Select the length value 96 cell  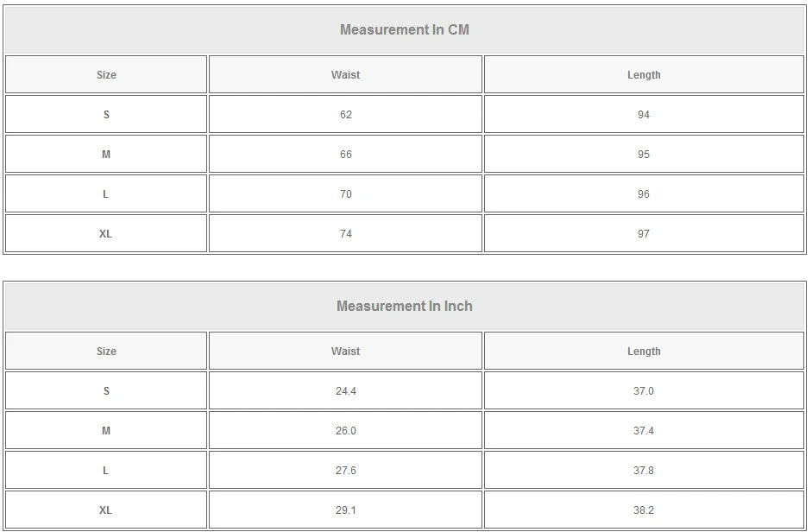pos(644,194)
